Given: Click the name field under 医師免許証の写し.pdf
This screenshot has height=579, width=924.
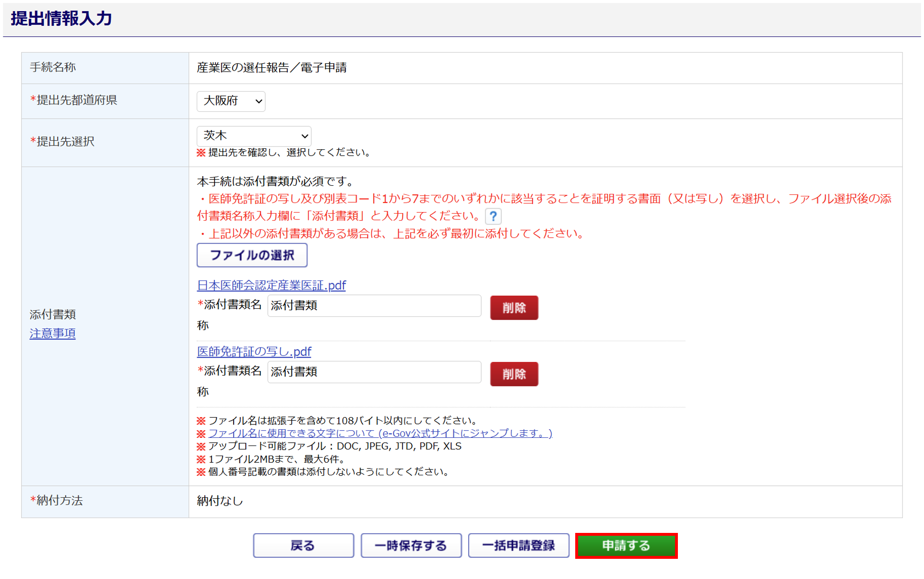Looking at the screenshot, I should pyautogui.click(x=374, y=372).
